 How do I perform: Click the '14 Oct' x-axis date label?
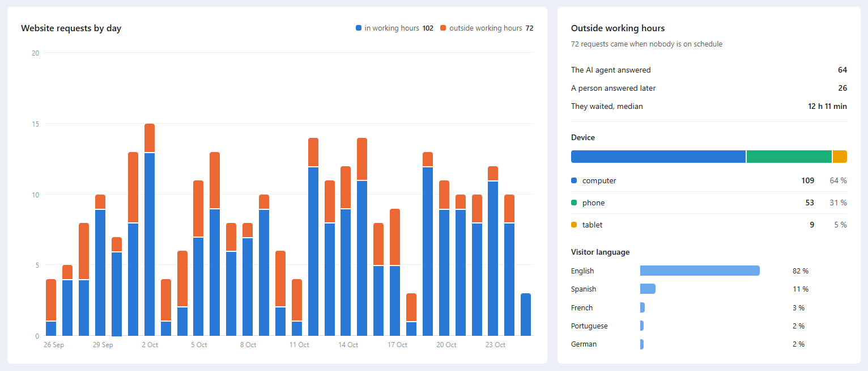pos(348,344)
